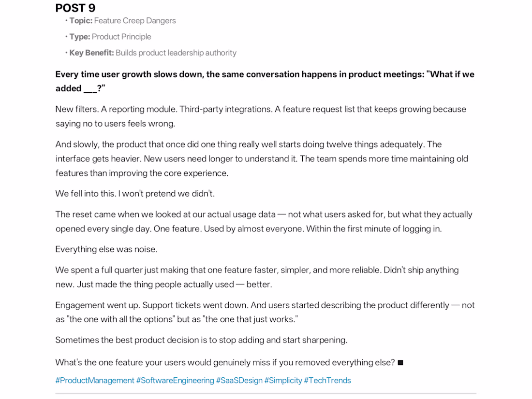Click the 'Everything else was noise.' sentence
This screenshot has height=399, width=532.
click(x=106, y=249)
